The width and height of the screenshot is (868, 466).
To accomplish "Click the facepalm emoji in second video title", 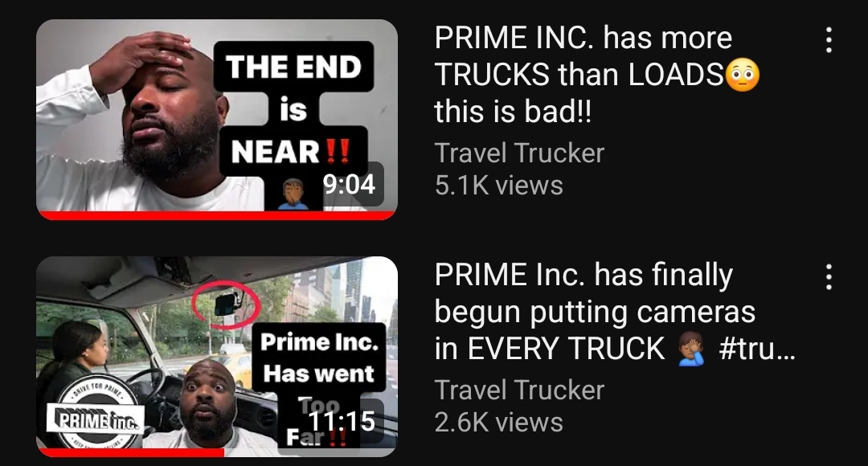I will pyautogui.click(x=691, y=349).
